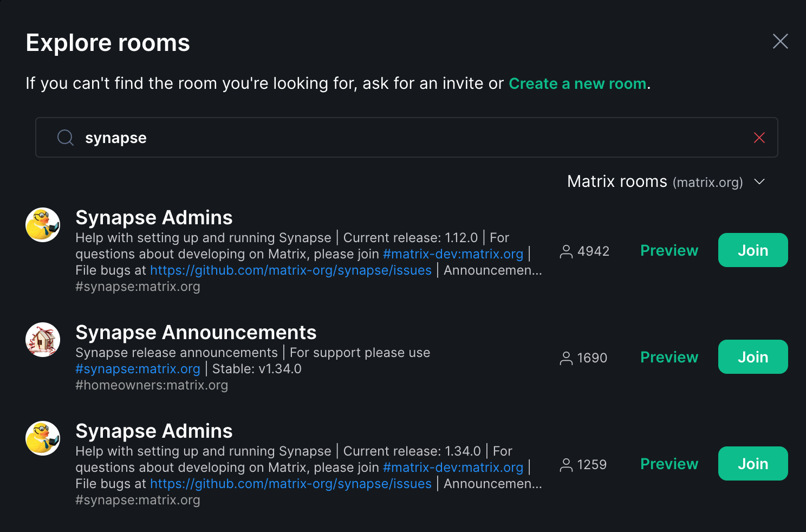
Task: Expand the Matrix rooms (matrix.org) server dropdown
Action: 666,181
